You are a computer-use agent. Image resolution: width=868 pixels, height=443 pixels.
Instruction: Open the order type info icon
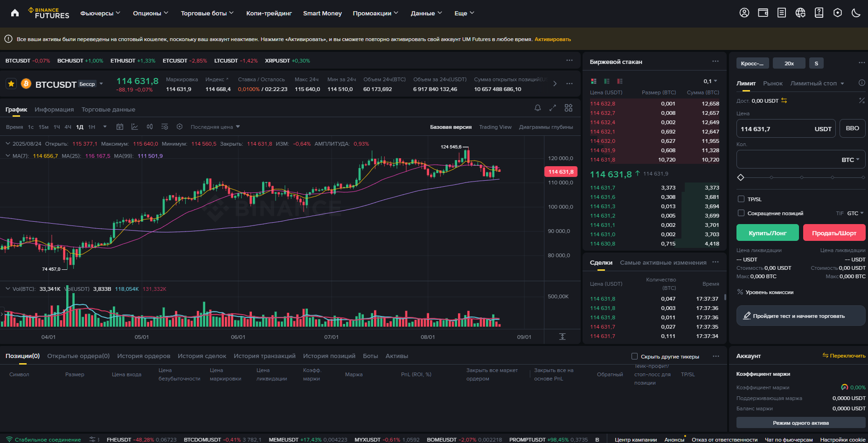[862, 83]
